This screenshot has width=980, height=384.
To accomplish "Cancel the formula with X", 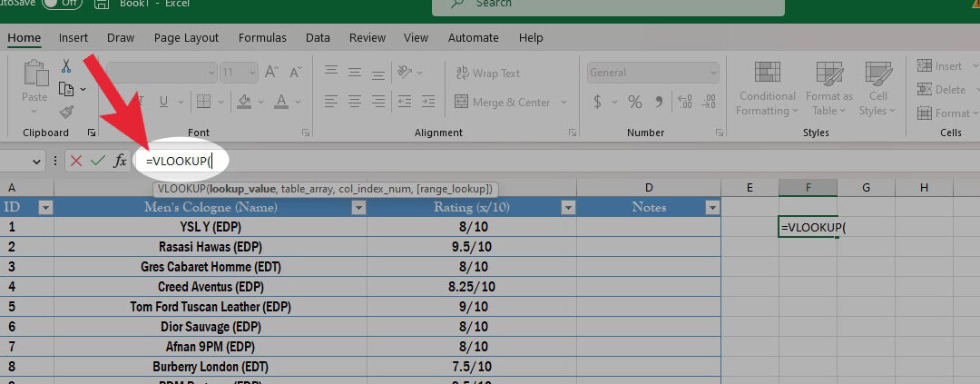I will pyautogui.click(x=76, y=161).
